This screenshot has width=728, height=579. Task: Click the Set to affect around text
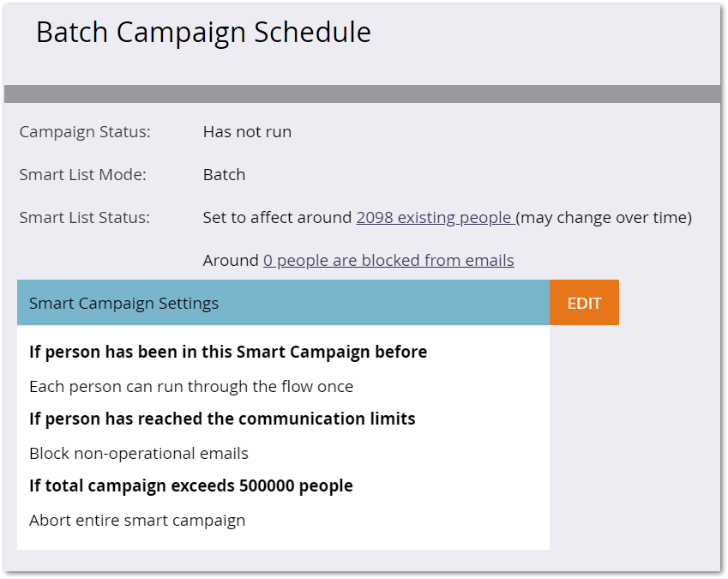point(277,217)
